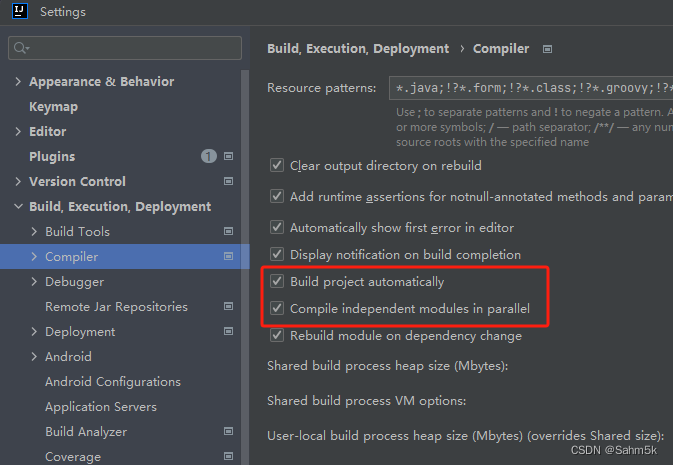Click the settings search field

pos(125,48)
